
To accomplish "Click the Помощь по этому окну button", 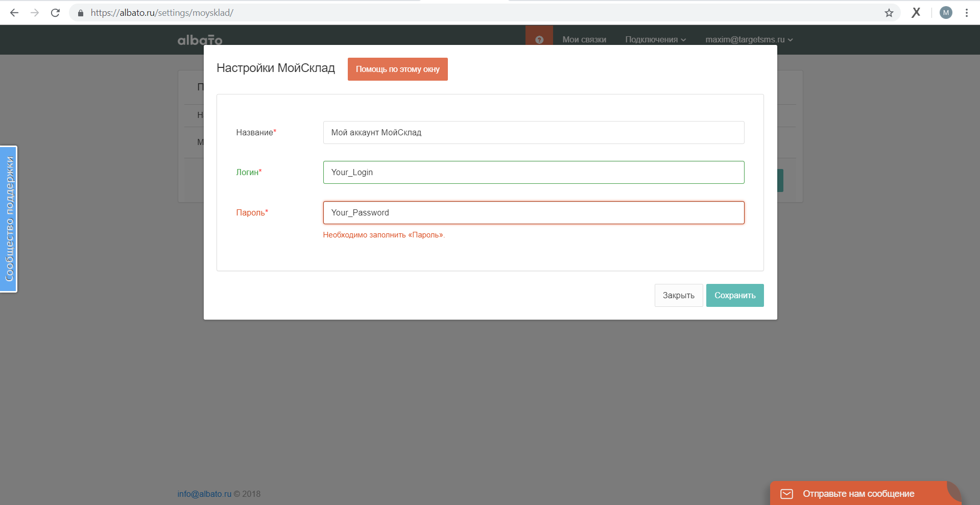I will point(398,69).
